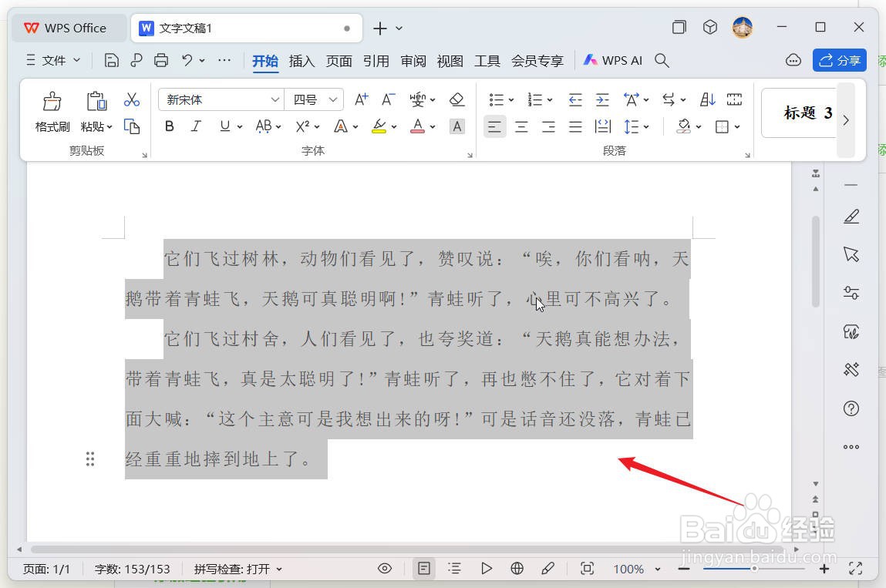886x588 pixels.
Task: Start the play/read mode icon
Action: coord(486,568)
